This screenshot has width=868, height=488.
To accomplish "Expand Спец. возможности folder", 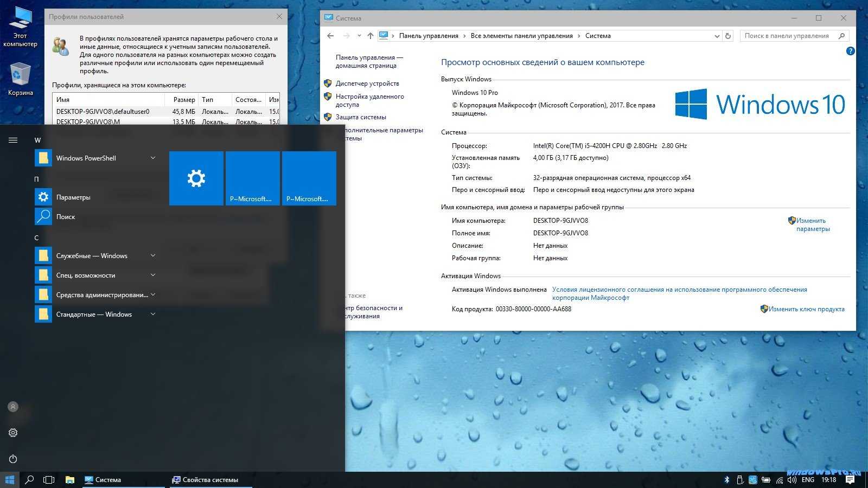I will coord(153,275).
